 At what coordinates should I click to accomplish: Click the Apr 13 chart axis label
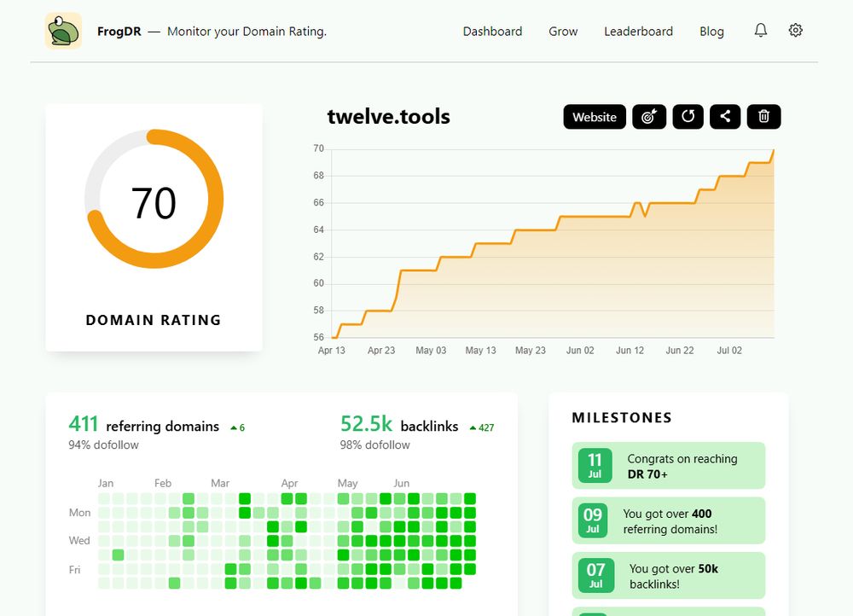coord(331,351)
